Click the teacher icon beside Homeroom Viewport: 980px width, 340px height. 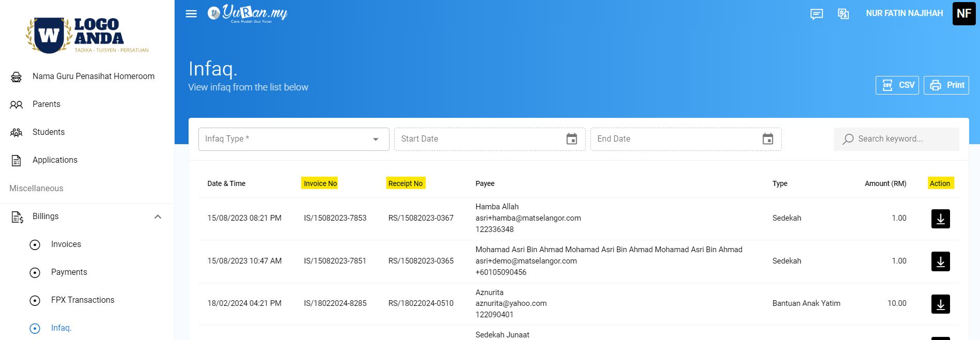click(17, 77)
